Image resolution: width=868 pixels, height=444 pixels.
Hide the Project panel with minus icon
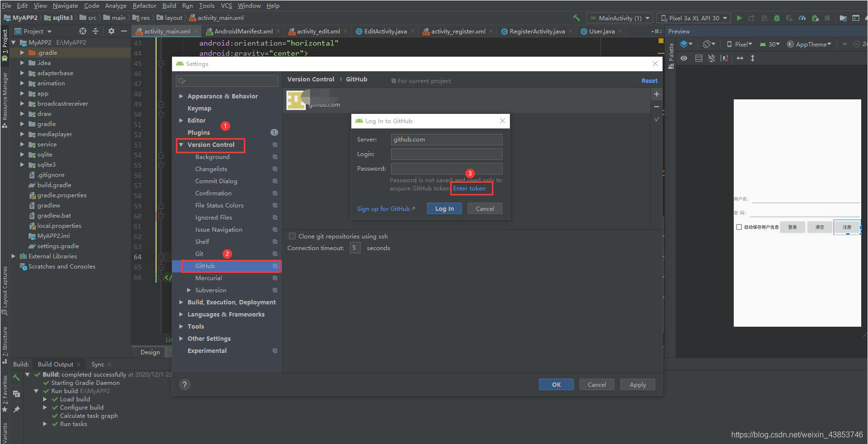pyautogui.click(x=124, y=31)
